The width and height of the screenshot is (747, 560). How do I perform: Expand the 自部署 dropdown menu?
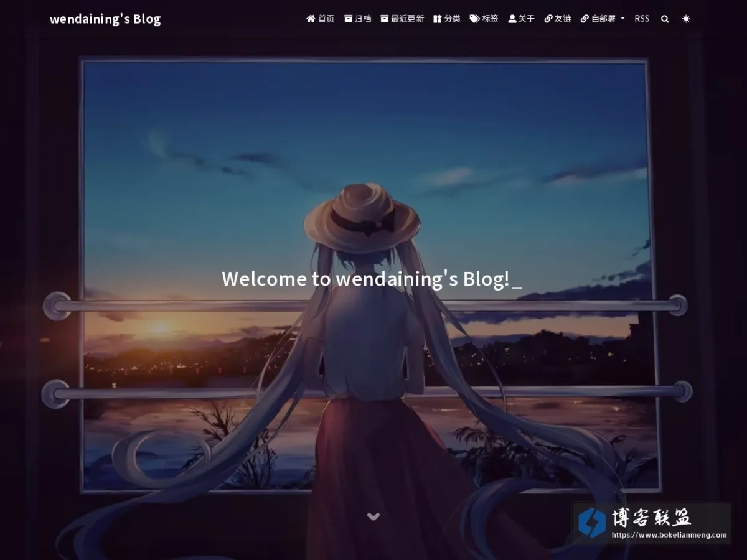click(x=603, y=19)
